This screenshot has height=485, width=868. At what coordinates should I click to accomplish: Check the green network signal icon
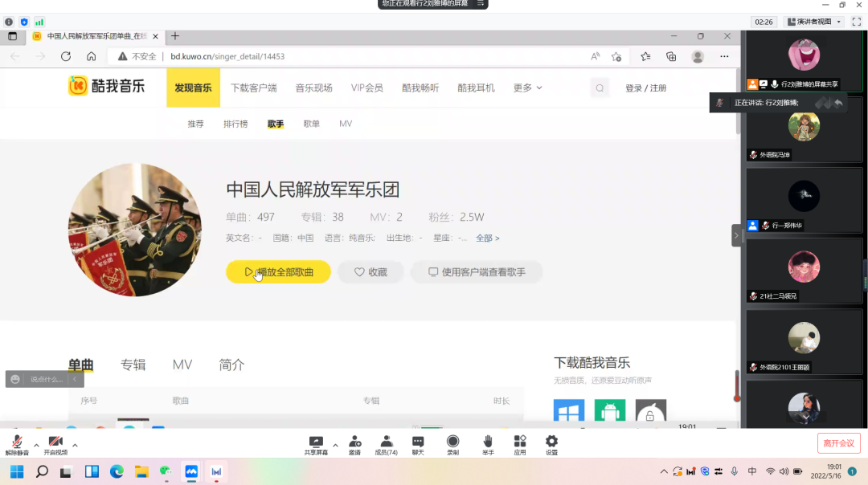pyautogui.click(x=39, y=22)
